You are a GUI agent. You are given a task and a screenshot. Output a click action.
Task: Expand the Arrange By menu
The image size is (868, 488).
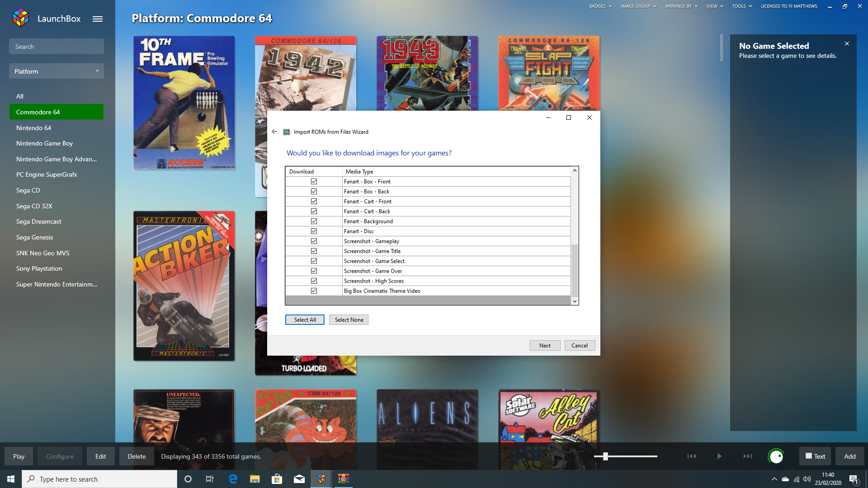tap(681, 6)
